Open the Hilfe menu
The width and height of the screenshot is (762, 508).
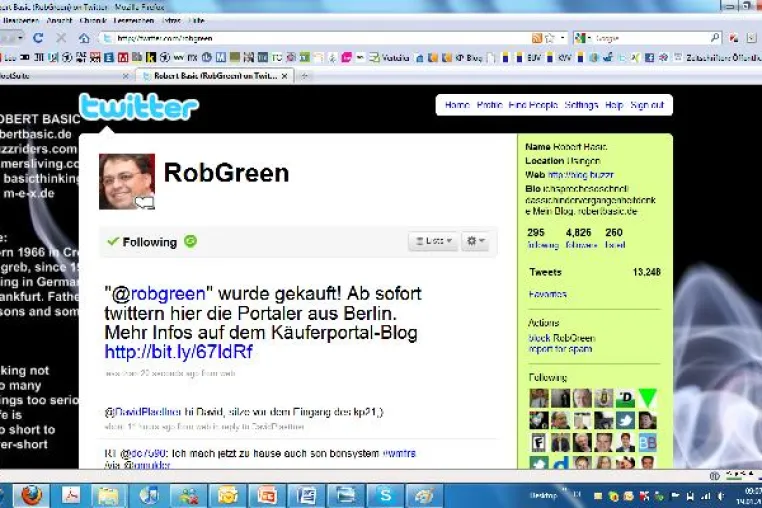coord(196,20)
